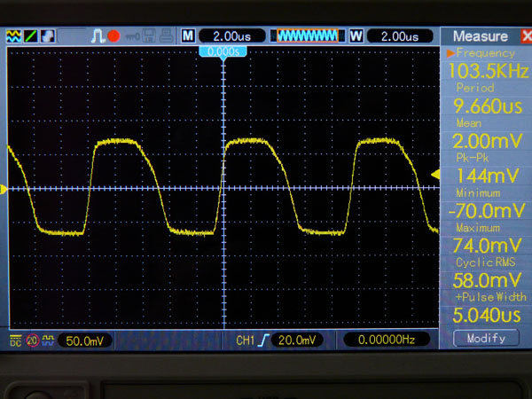This screenshot has width=532, height=399.
Task: Click the rising-edge trigger icon in top bar
Action: pos(98,36)
